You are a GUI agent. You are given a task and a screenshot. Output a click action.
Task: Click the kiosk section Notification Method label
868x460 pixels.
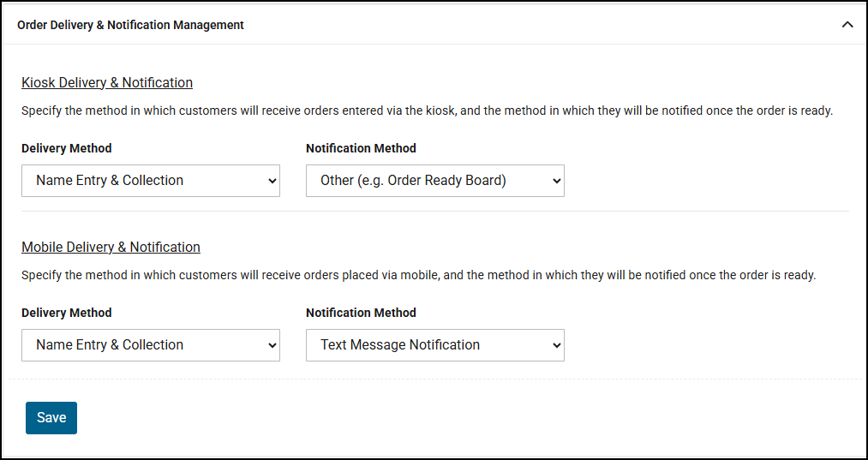[361, 148]
